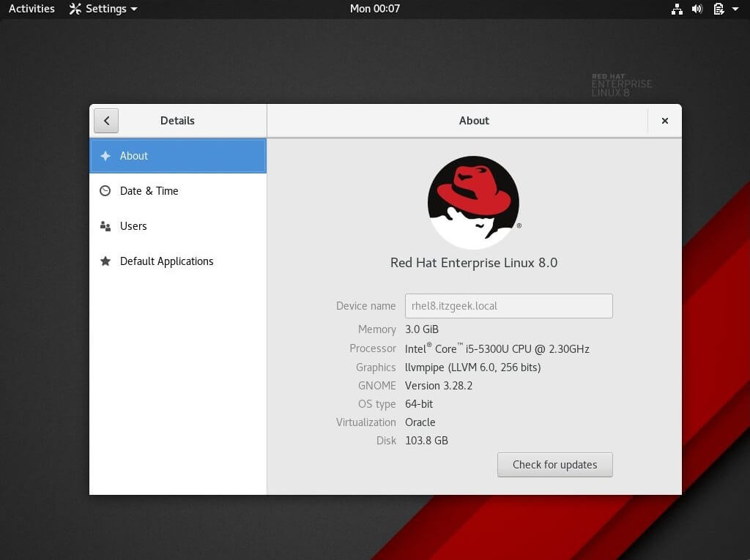
Task: Close the Settings About window
Action: tap(664, 121)
